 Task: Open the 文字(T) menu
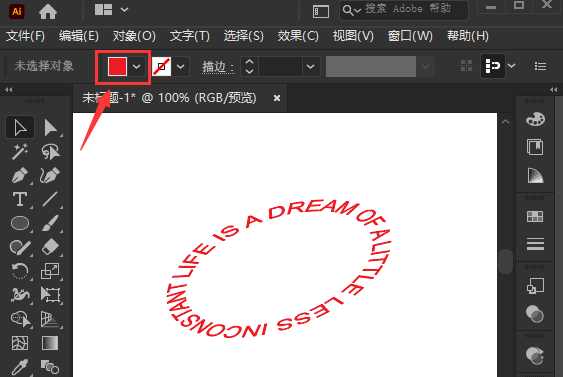pos(189,36)
